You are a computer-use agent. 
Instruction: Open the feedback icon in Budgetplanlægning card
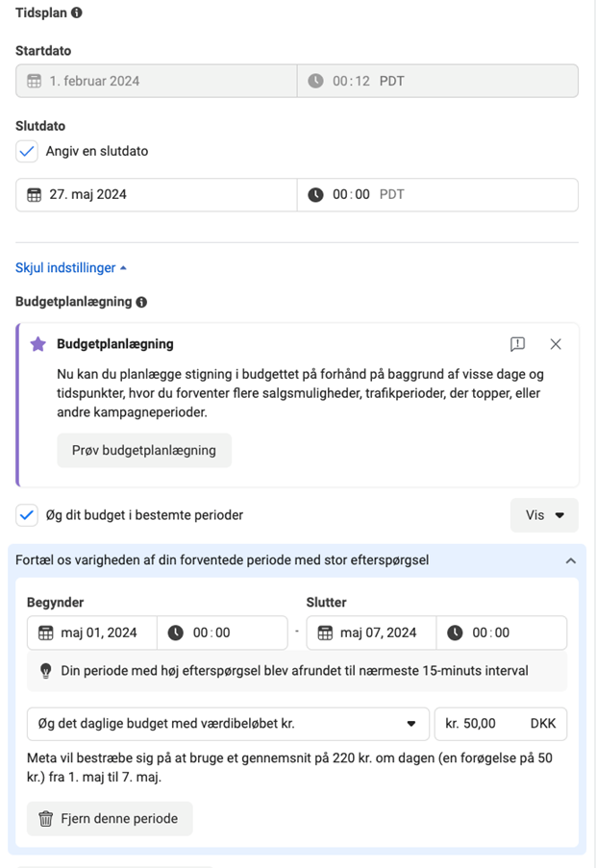pos(517,344)
